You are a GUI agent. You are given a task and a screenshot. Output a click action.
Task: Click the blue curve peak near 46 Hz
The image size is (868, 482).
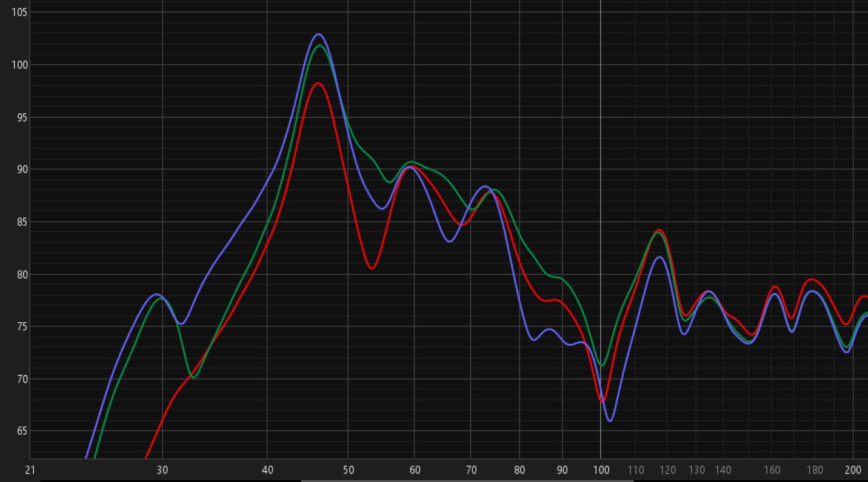[318, 35]
